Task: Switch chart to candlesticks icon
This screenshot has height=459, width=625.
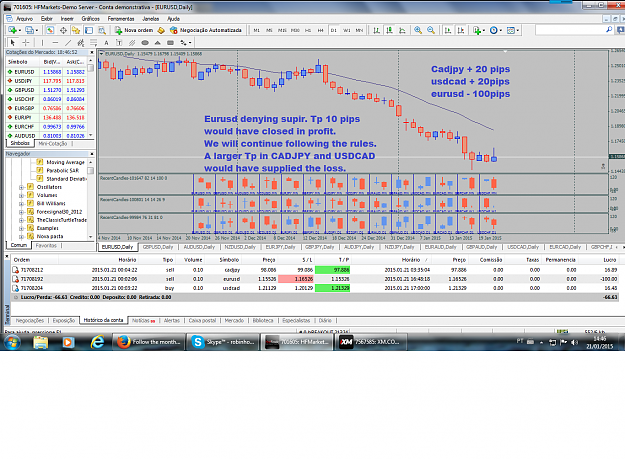Action: pos(389,30)
